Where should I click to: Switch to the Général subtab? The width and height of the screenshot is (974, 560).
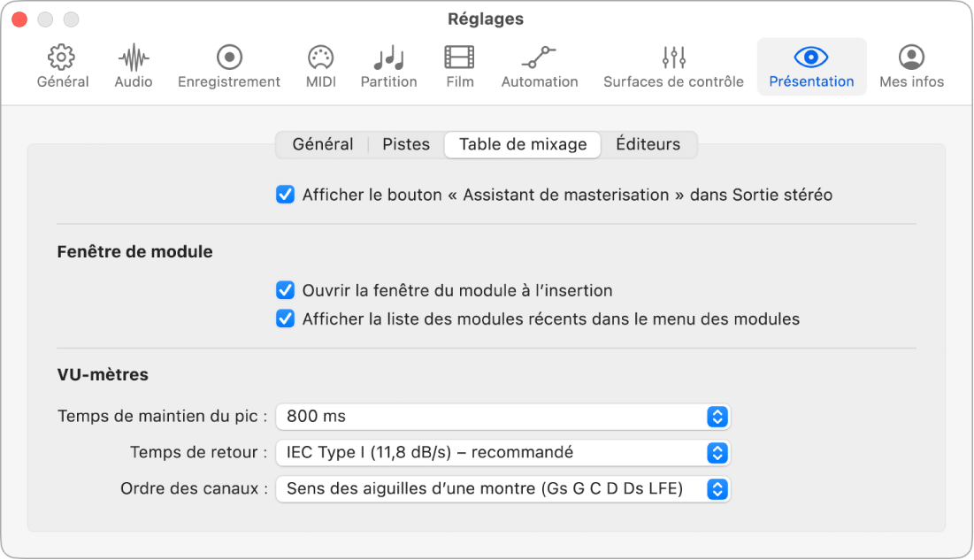(322, 143)
